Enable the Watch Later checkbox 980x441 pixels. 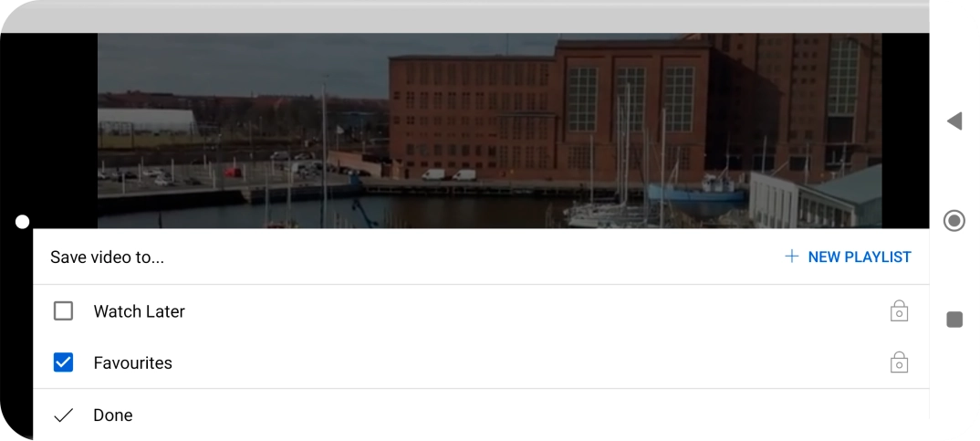point(63,310)
